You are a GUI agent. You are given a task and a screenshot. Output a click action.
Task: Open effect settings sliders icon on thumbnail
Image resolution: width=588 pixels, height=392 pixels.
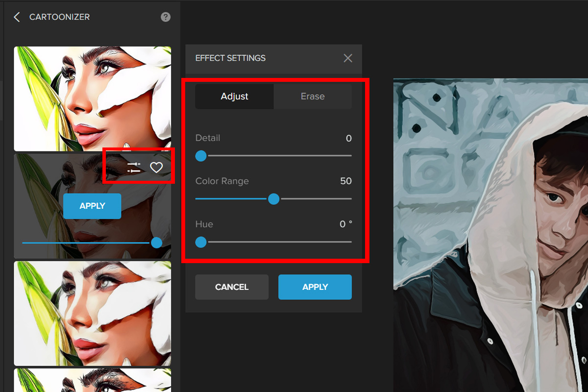coord(134,168)
